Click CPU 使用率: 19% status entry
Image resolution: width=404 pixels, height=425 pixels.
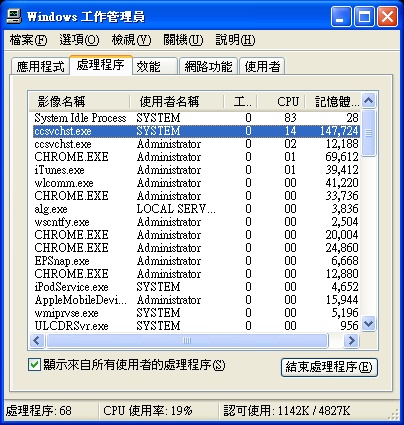click(x=148, y=411)
